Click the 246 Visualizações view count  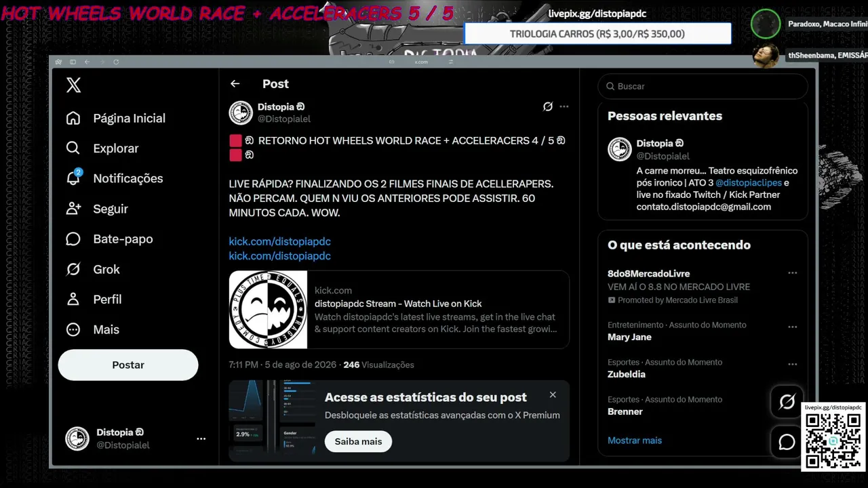click(378, 365)
